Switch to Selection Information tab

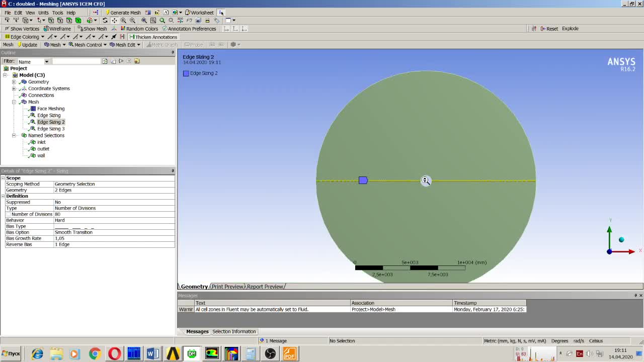(234, 331)
